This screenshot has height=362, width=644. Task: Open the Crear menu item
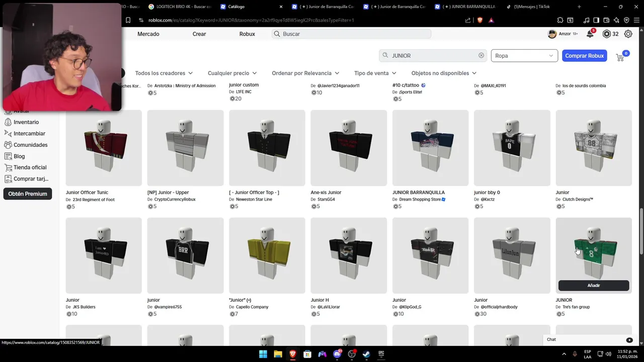tap(199, 34)
